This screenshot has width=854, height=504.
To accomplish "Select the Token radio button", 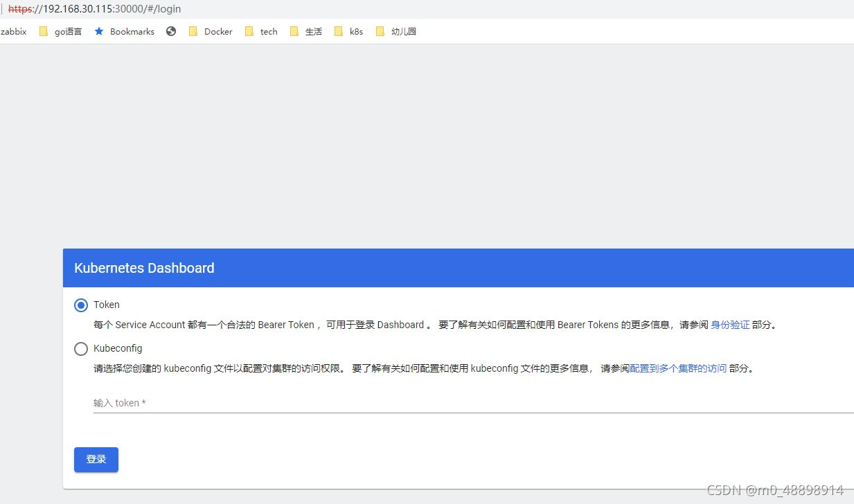I will pyautogui.click(x=81, y=305).
